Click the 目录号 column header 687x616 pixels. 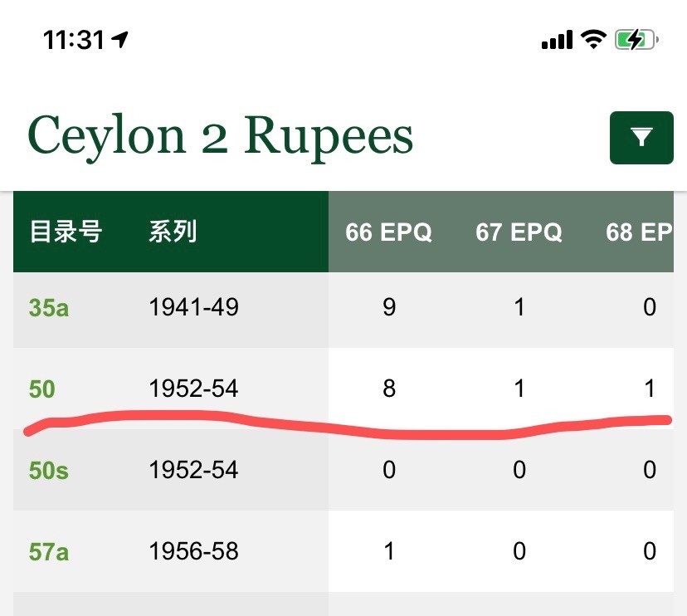click(66, 232)
